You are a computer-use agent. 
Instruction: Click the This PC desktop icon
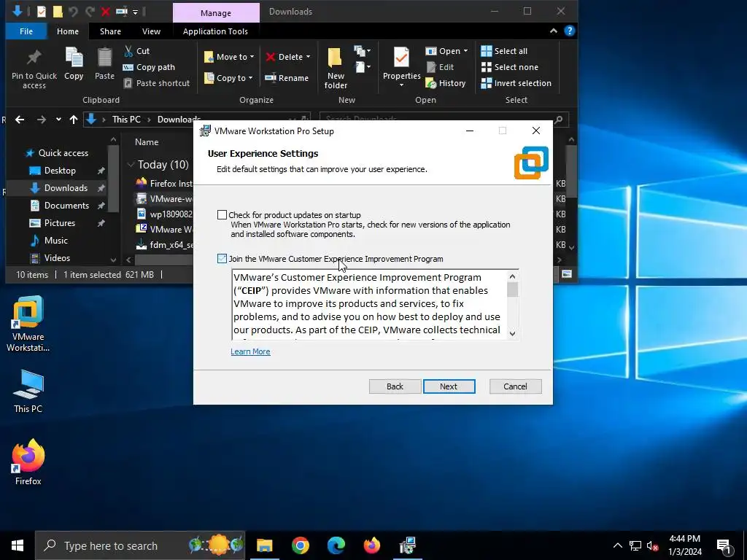click(28, 391)
